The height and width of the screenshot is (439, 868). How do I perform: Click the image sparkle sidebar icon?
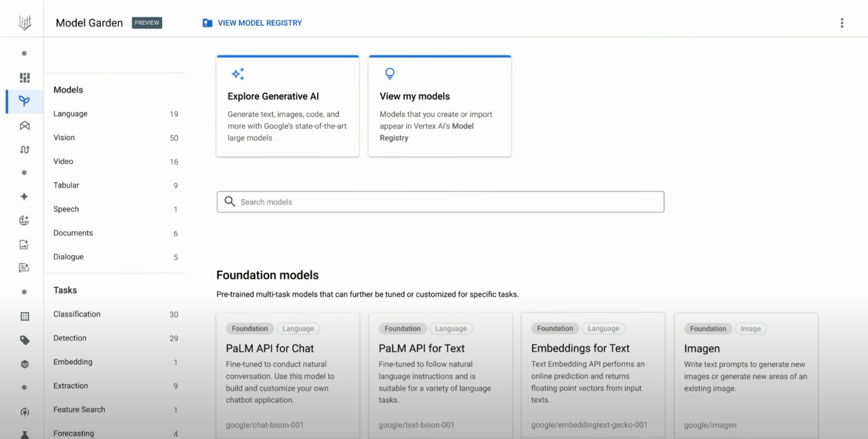24,244
